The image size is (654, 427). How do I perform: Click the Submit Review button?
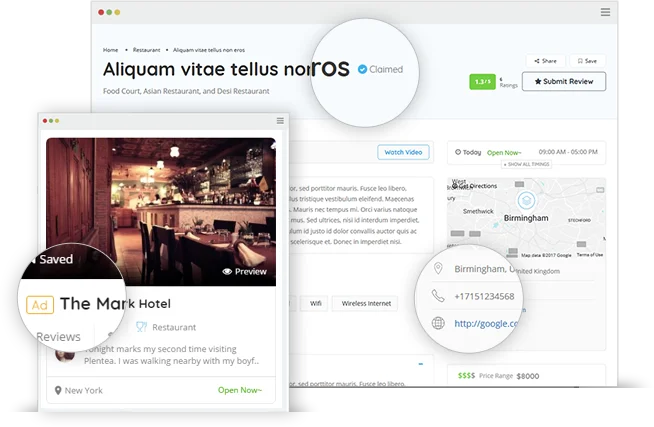564,81
